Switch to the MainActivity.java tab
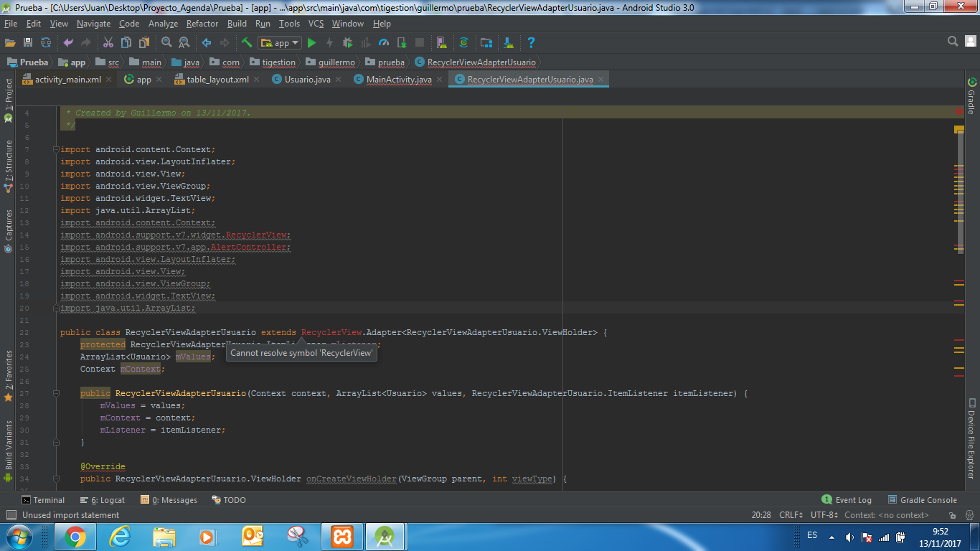Viewport: 980px width, 551px height. 399,80
